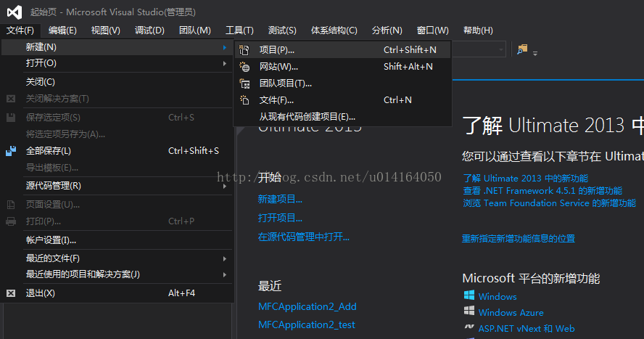Choose 文件(F)... in the New submenu
This screenshot has height=339, width=644.
click(x=343, y=100)
